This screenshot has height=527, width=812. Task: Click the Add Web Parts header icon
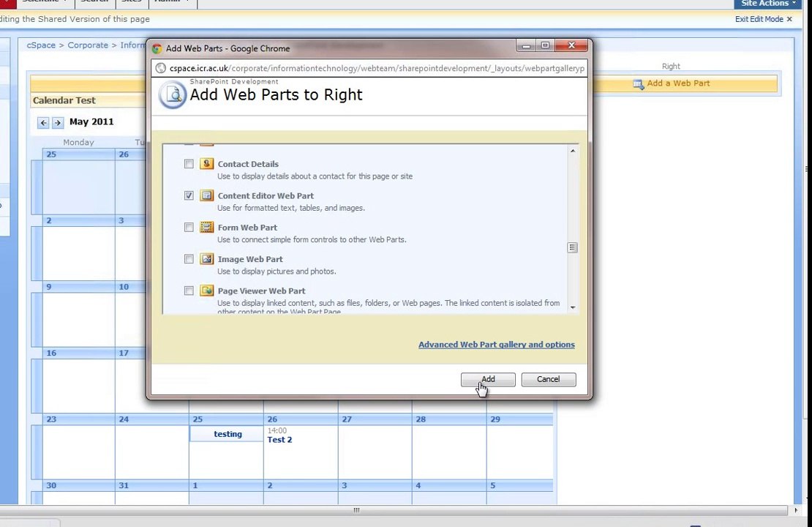(173, 95)
